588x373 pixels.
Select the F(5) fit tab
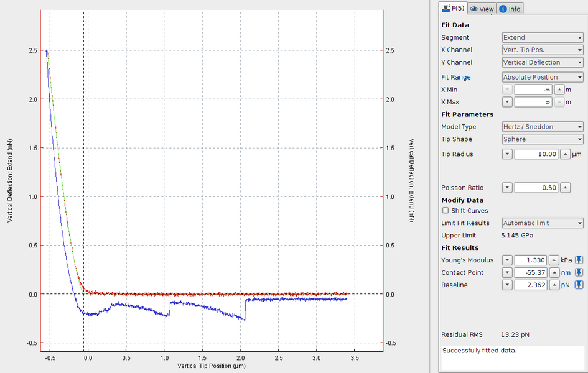pyautogui.click(x=453, y=8)
